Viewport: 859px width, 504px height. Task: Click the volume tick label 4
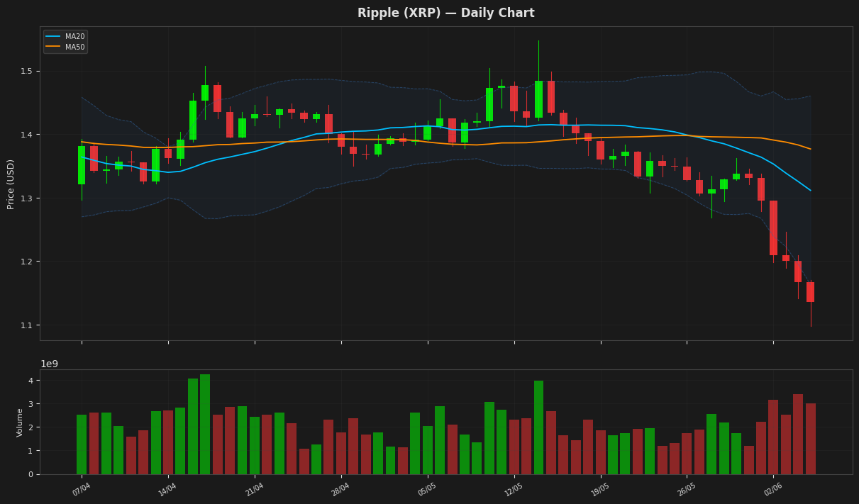point(32,381)
